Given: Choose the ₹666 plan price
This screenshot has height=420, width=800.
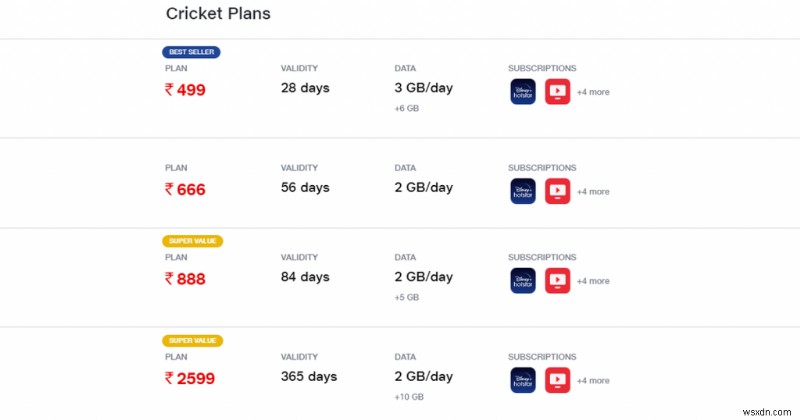Looking at the screenshot, I should 185,189.
